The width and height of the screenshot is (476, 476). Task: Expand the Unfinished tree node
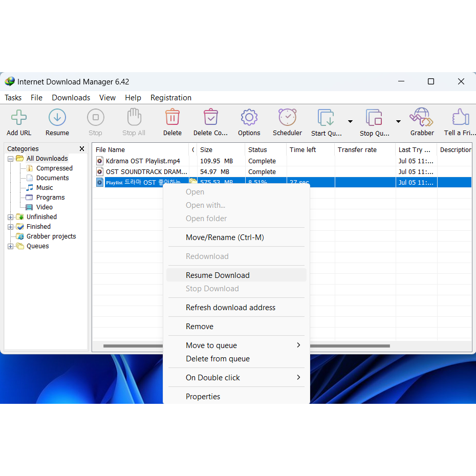pyautogui.click(x=10, y=217)
